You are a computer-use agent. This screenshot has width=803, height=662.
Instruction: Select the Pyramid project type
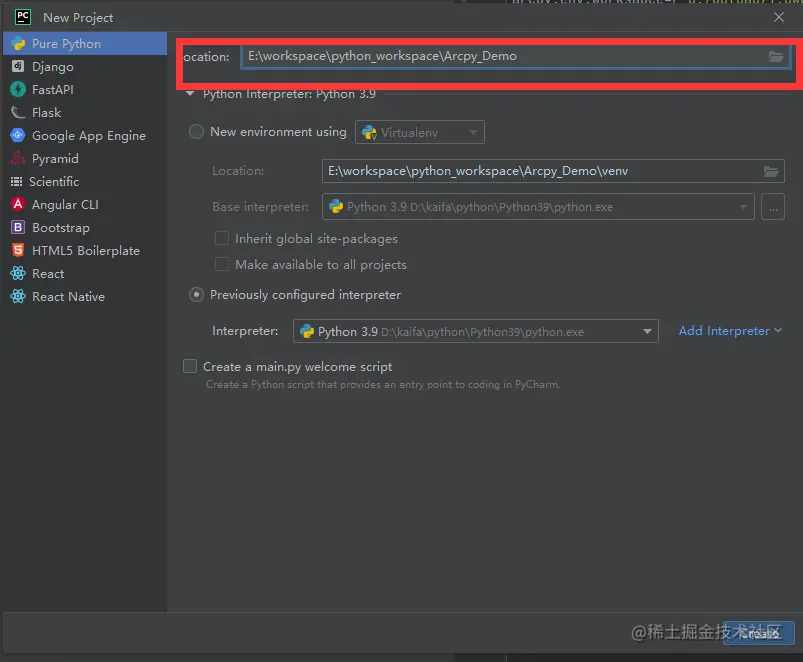coord(85,159)
